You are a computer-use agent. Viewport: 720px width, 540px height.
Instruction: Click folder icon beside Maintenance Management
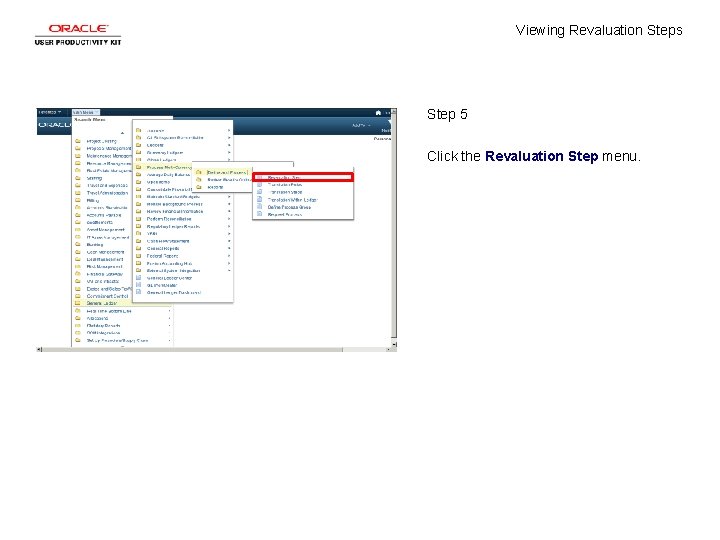coord(78,156)
